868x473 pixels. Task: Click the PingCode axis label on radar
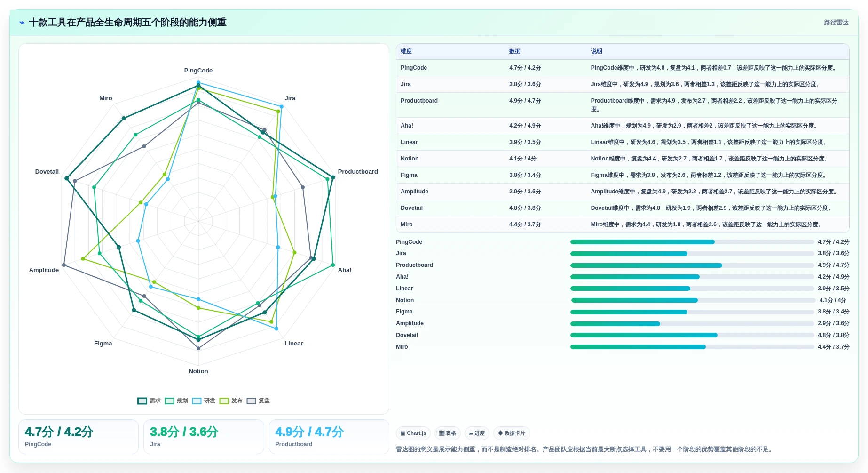pos(198,71)
